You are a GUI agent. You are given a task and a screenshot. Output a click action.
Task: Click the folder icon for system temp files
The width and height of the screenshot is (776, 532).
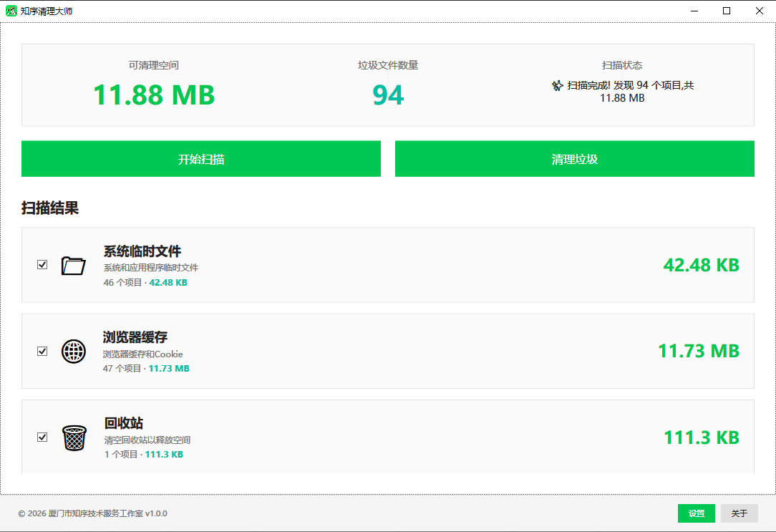click(73, 266)
